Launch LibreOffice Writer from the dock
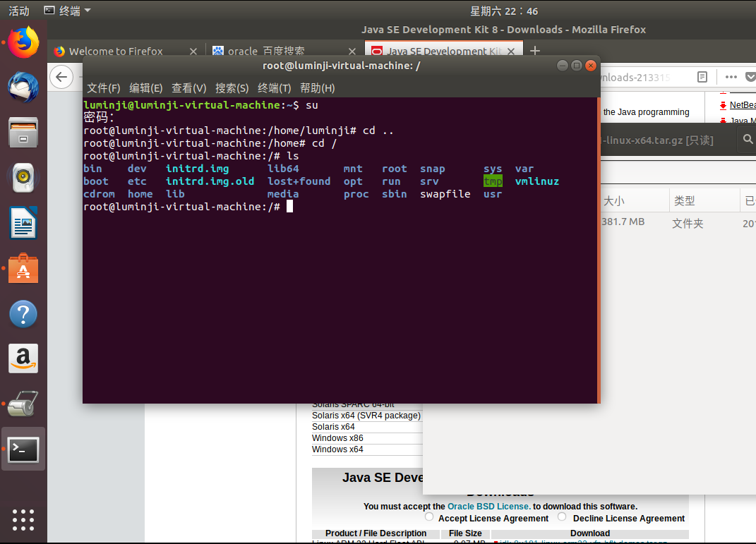Image resolution: width=756 pixels, height=544 pixels. coord(23,223)
